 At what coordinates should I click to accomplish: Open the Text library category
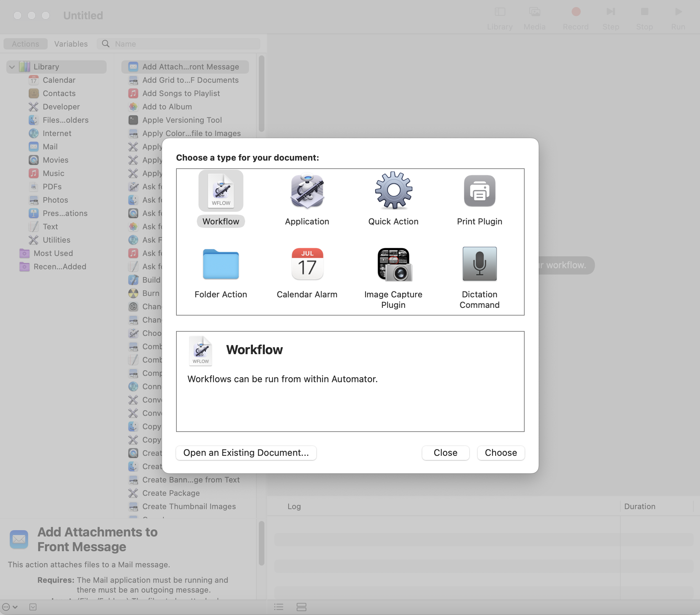50,227
